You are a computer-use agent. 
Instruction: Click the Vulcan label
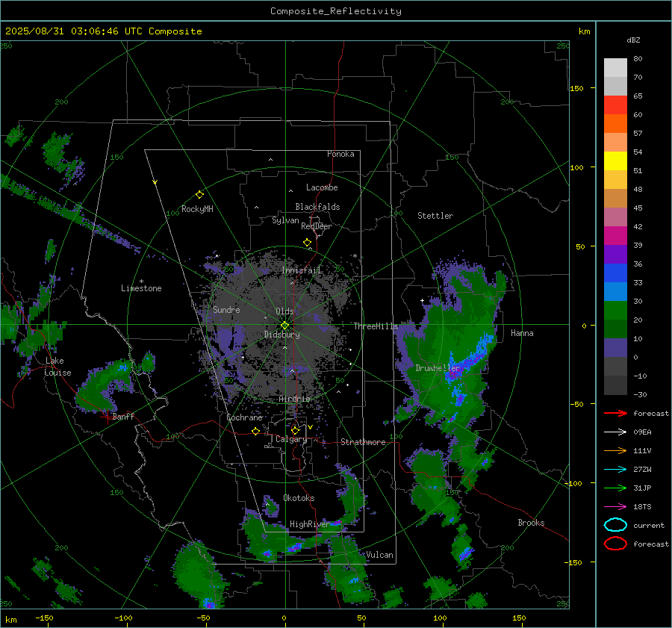[379, 555]
